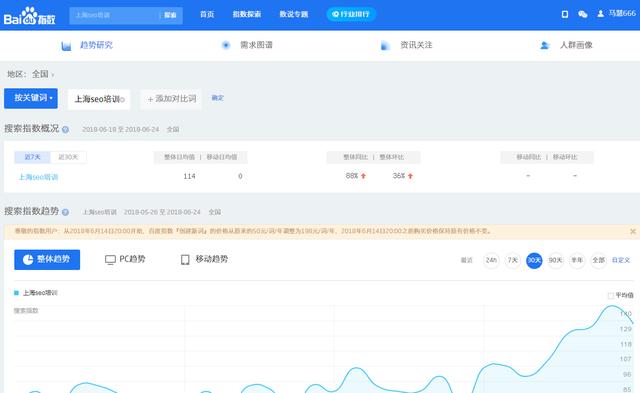Click the 行业排行 pill button

tap(351, 14)
